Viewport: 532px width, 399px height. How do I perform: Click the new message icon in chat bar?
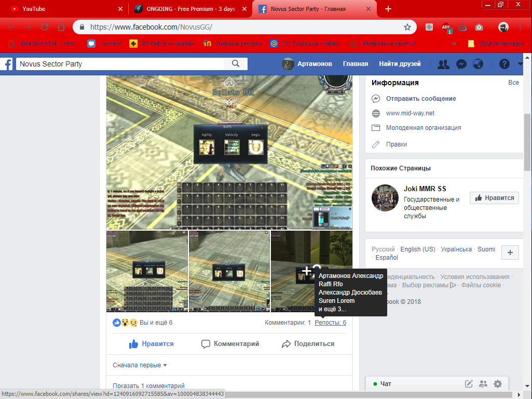click(469, 384)
